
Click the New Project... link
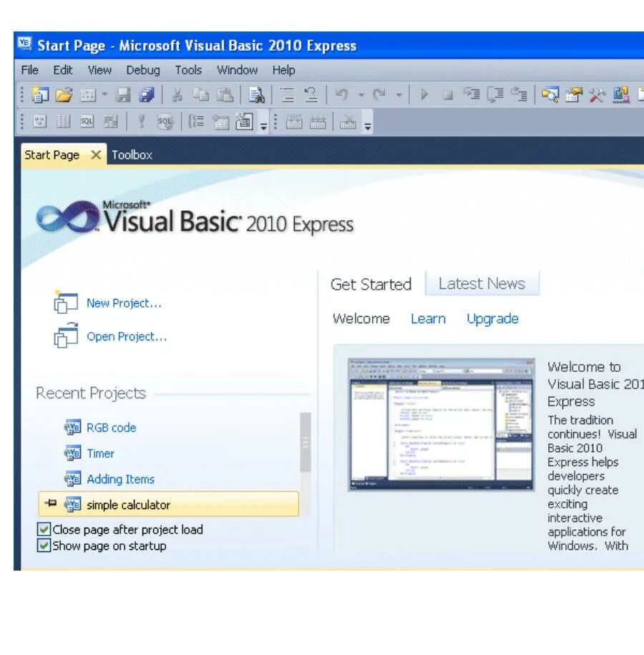point(124,303)
